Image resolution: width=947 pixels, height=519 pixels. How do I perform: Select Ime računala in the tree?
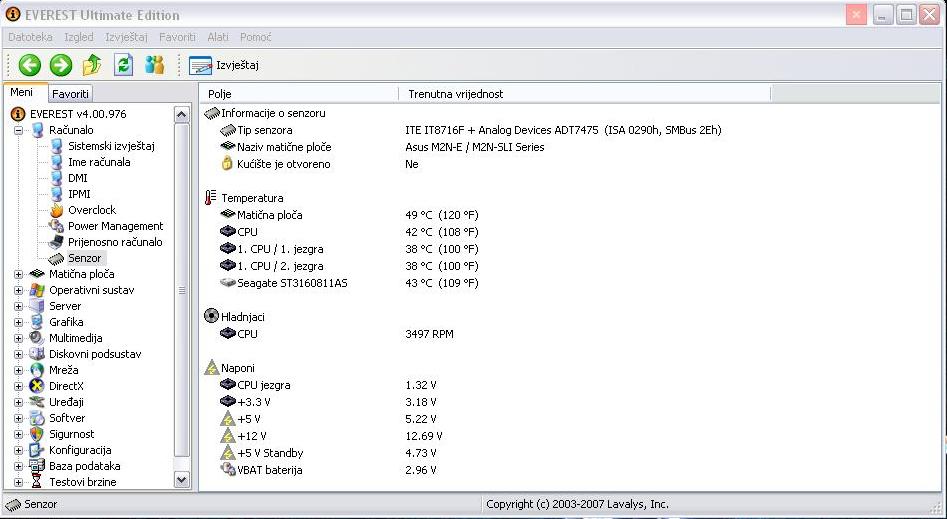99,162
